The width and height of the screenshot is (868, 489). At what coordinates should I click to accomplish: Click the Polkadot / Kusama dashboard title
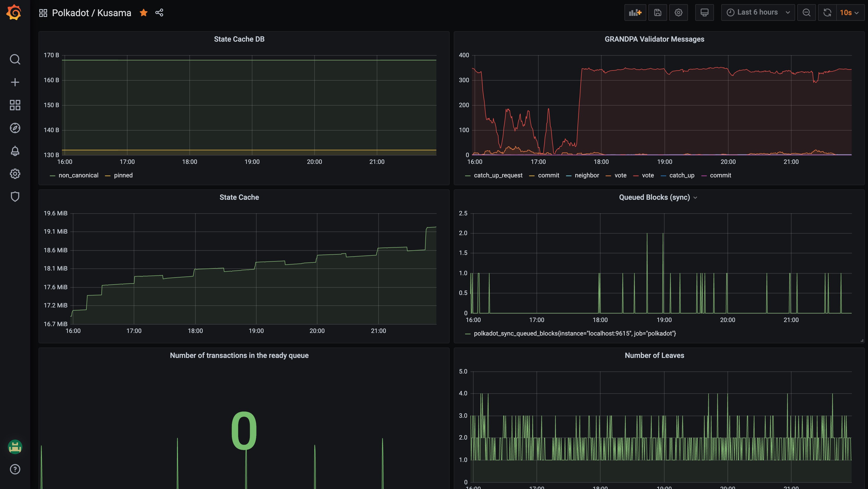point(91,13)
